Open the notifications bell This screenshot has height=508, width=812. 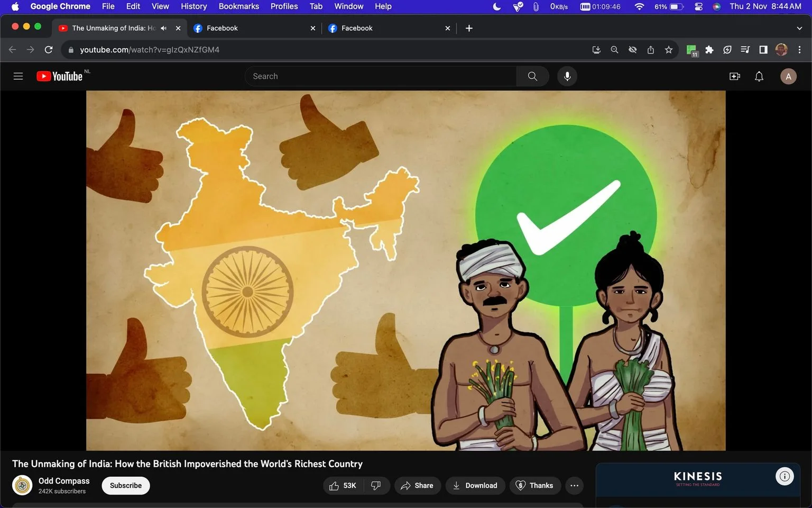pos(759,76)
